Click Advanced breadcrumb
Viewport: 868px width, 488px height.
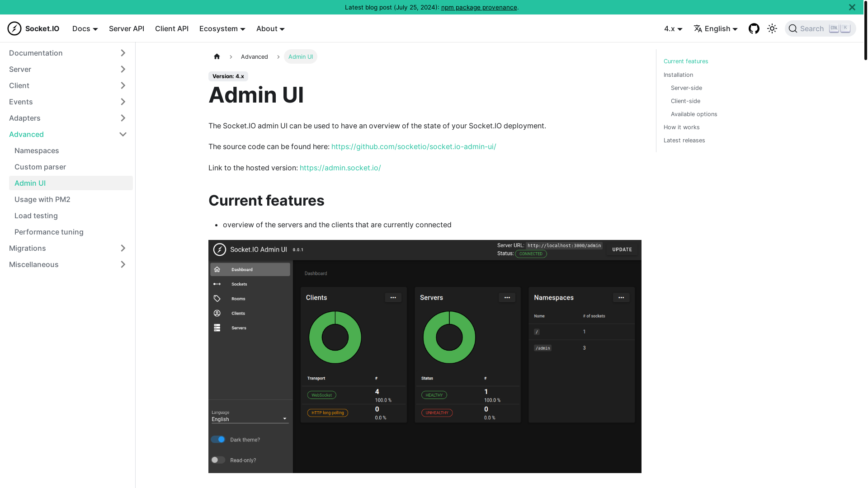pyautogui.click(x=255, y=56)
